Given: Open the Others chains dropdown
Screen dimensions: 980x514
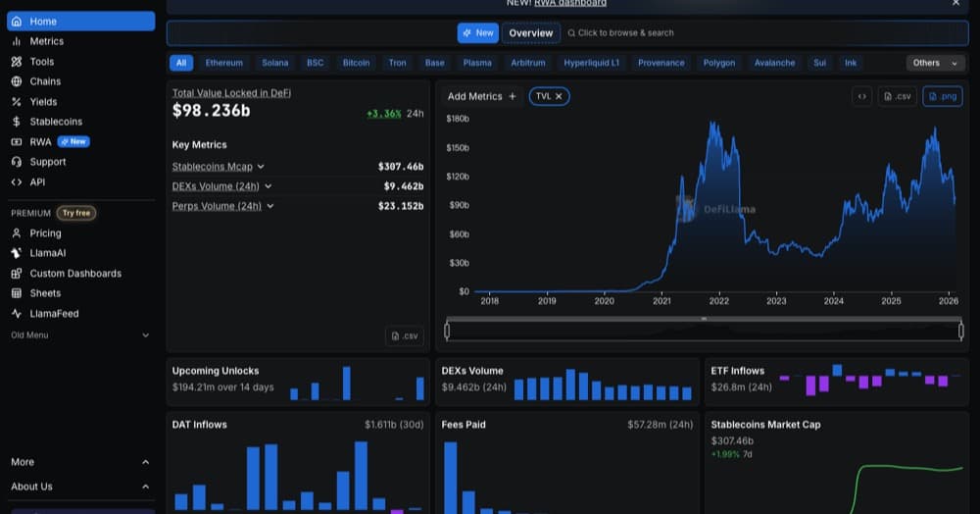Looking at the screenshot, I should click(936, 63).
